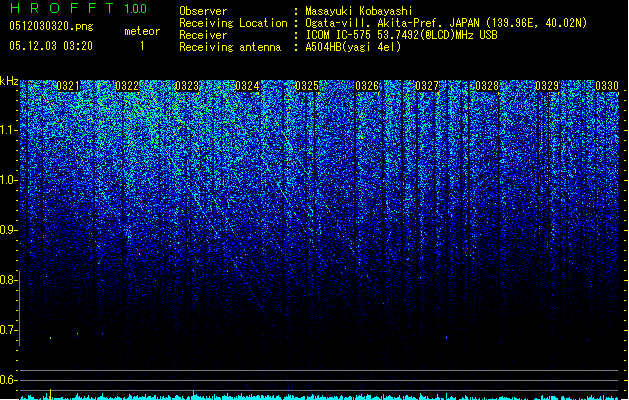Click the 0325 time marker
The width and height of the screenshot is (629, 400).
tap(307, 86)
